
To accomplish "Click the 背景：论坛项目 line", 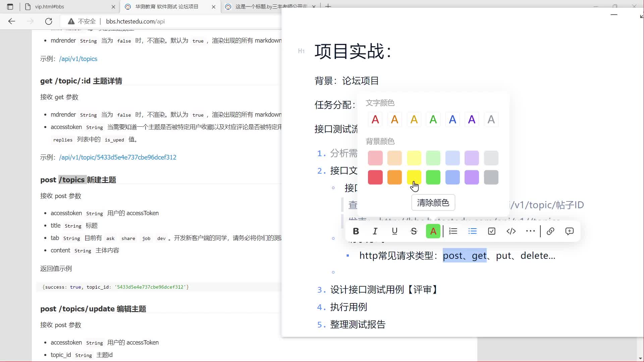I will click(346, 81).
